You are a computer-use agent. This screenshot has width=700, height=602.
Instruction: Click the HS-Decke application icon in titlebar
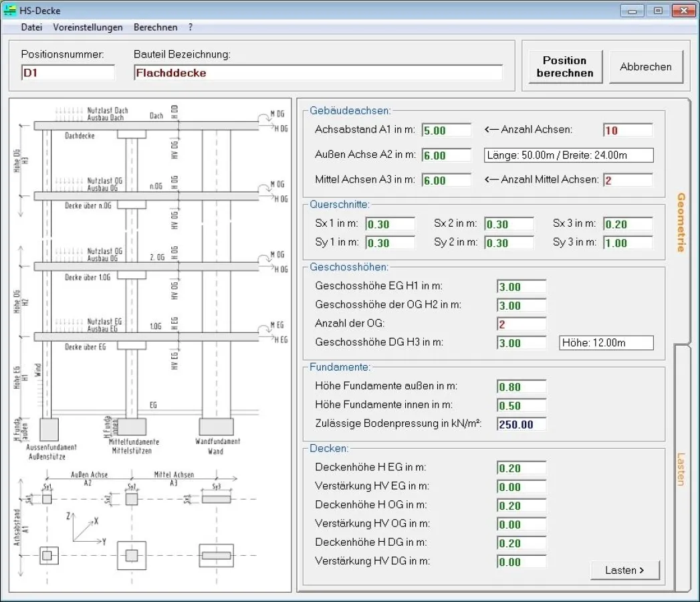pyautogui.click(x=11, y=10)
